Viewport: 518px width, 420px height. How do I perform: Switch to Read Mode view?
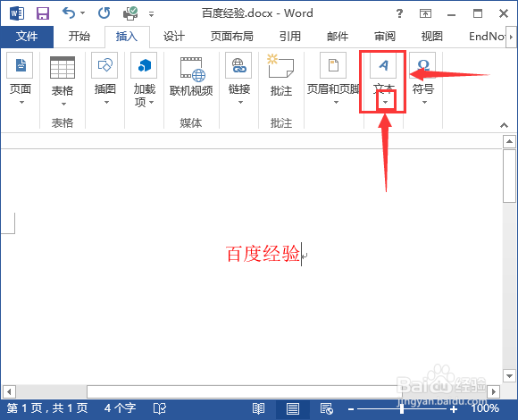[258, 408]
